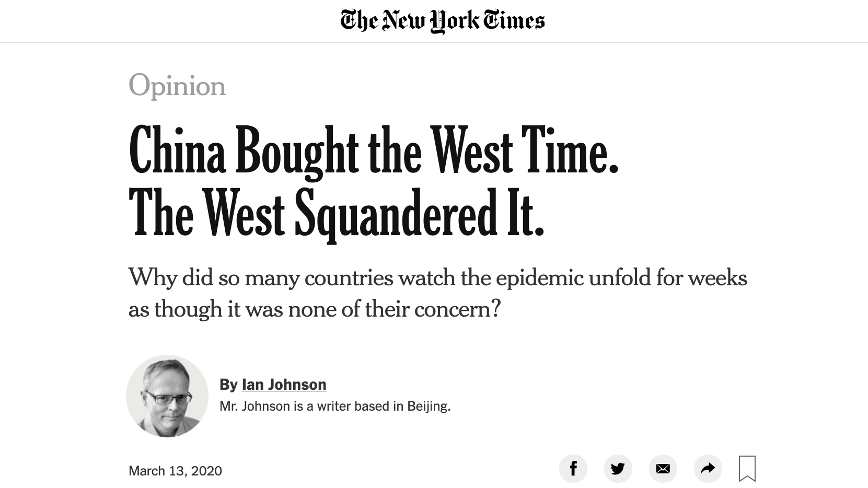Click the headline line "The West Squandered It."
868x488 pixels.
click(x=337, y=214)
